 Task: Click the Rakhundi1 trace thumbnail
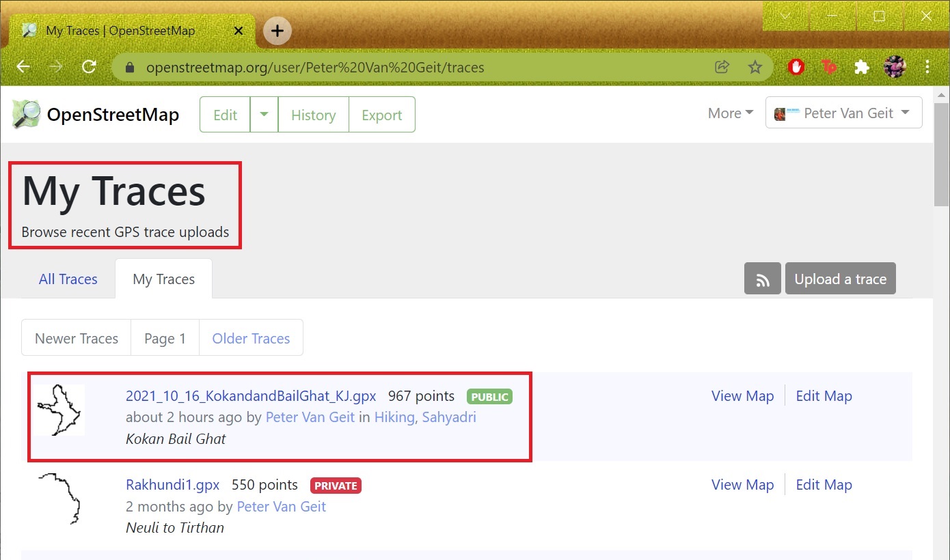(59, 499)
